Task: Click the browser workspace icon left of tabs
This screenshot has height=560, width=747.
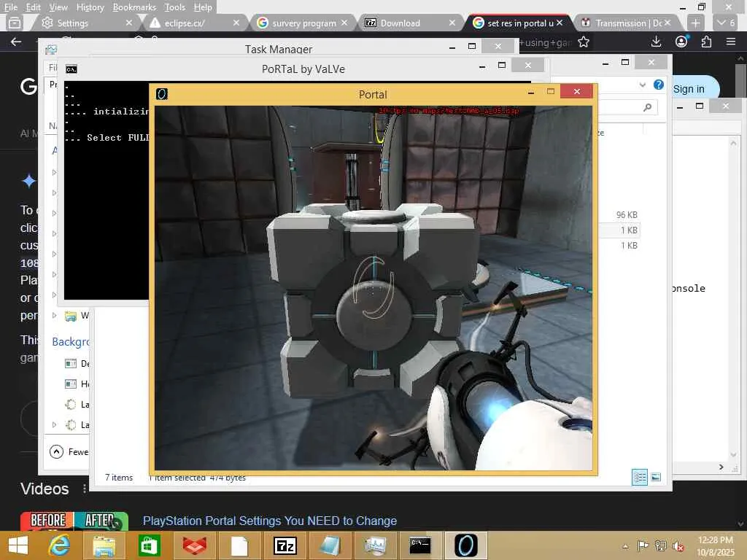Action: 15,23
